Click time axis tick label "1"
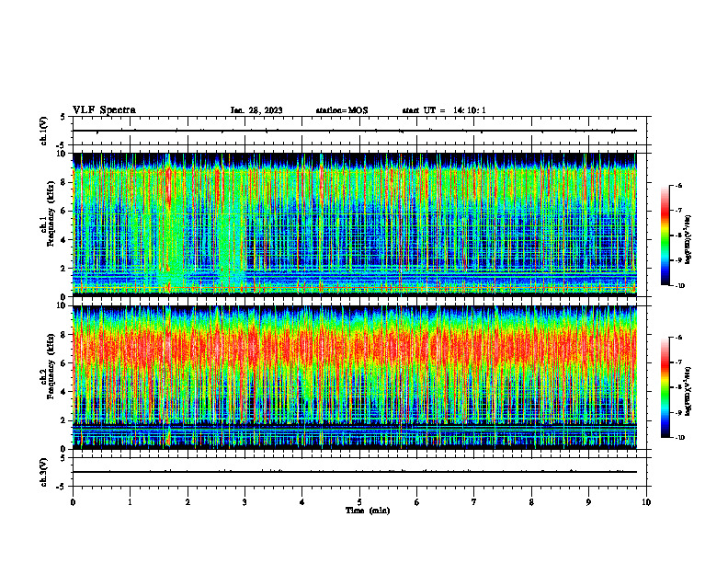The width and height of the screenshot is (728, 563). pos(130,502)
